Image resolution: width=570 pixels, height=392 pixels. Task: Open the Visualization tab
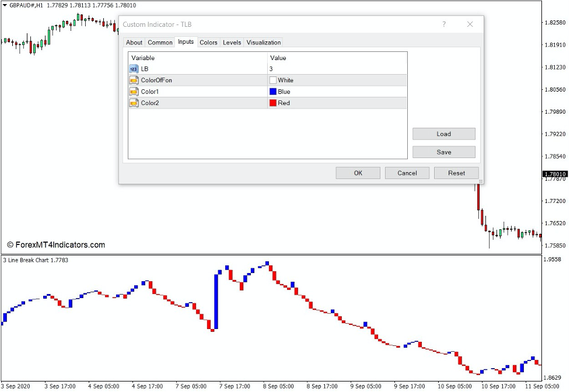click(x=263, y=42)
